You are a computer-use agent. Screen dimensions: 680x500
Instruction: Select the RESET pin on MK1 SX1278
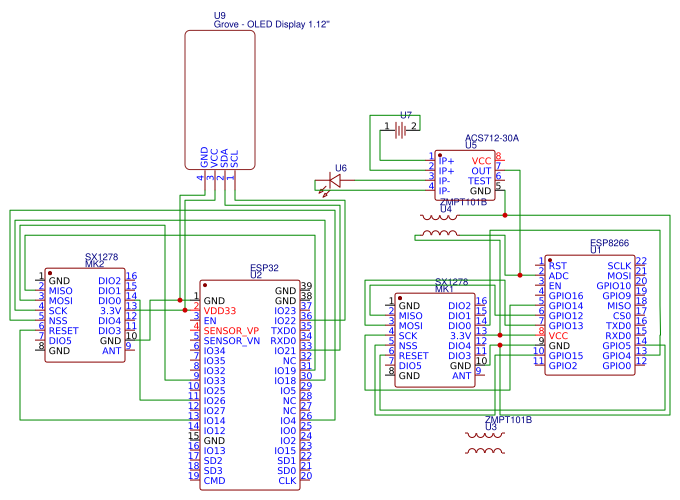pos(413,356)
